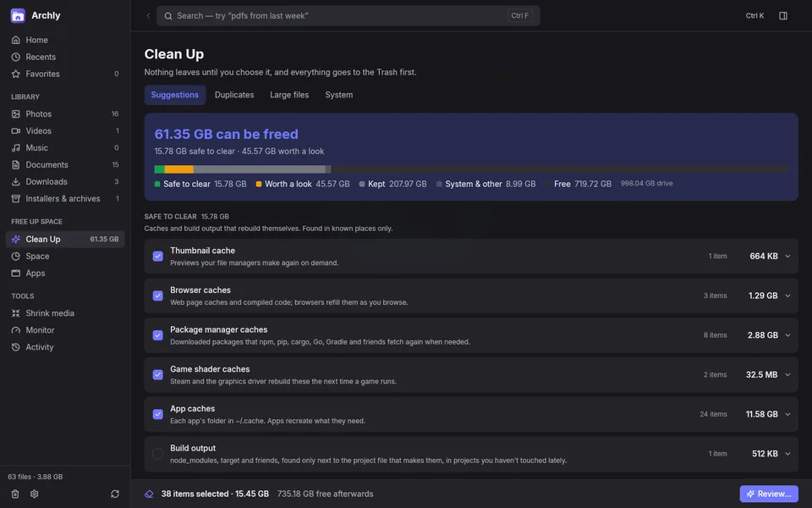The image size is (812, 508).
Task: Expand the Thumbnail cache row chevron
Action: tap(787, 256)
